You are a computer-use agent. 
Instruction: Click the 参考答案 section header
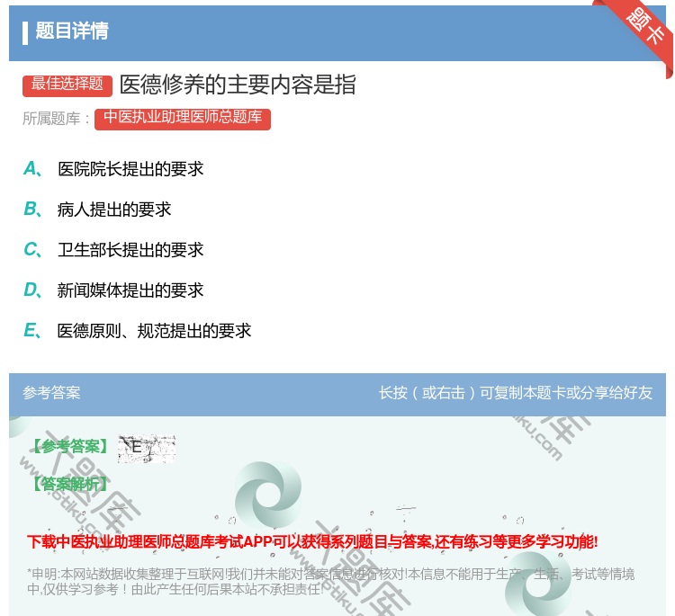point(51,393)
